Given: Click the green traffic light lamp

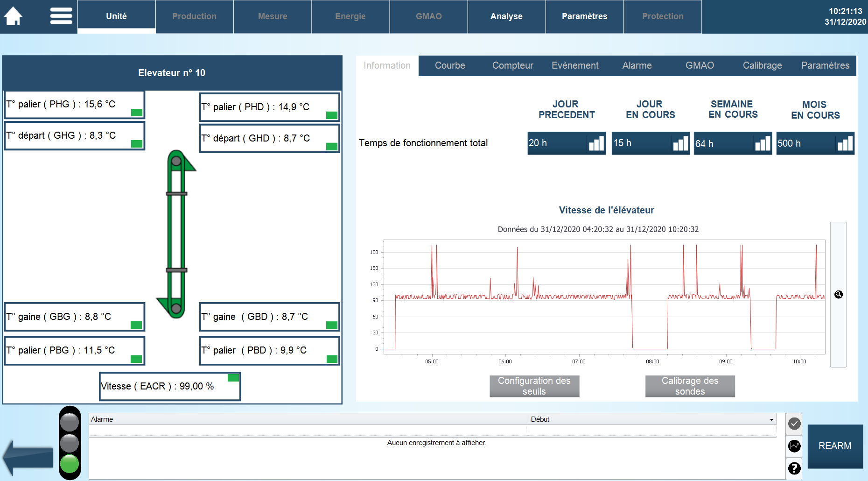Looking at the screenshot, I should click(x=70, y=464).
